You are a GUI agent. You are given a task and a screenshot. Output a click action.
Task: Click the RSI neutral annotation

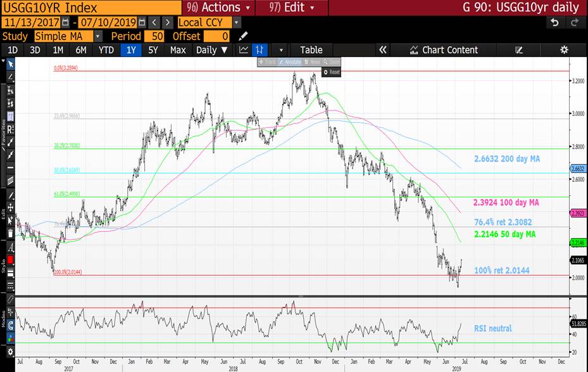pyautogui.click(x=493, y=328)
